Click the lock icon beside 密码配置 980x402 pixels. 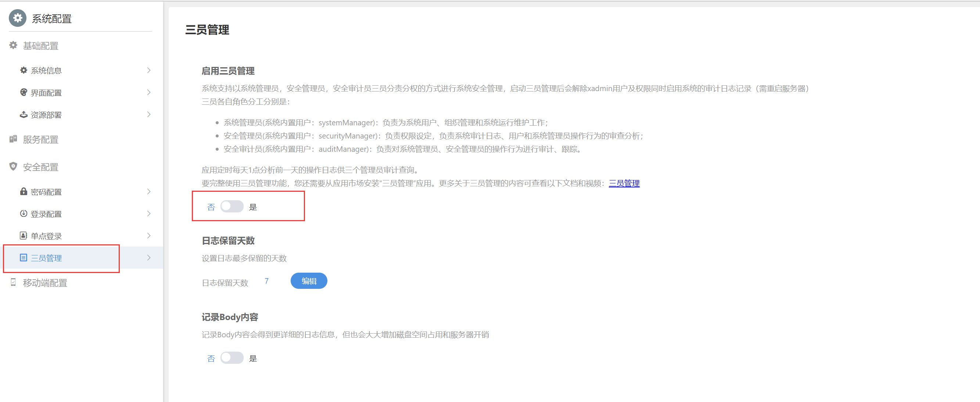point(24,191)
